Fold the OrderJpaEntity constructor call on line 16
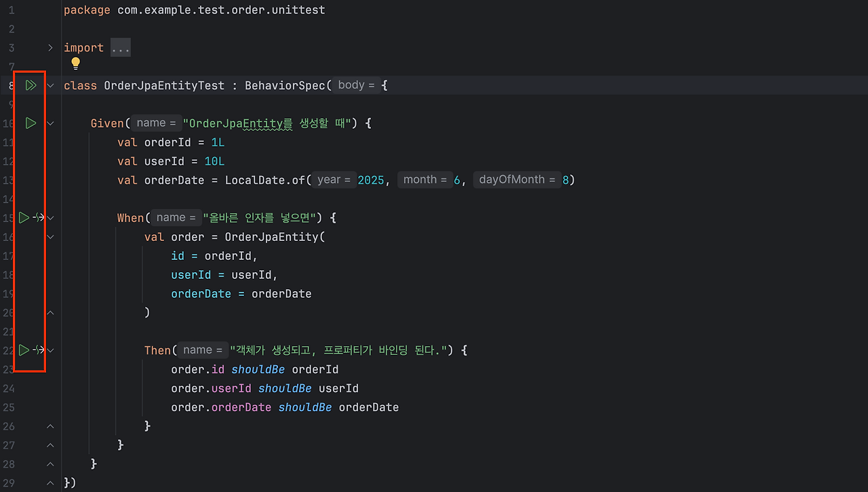Viewport: 868px width, 492px height. (x=50, y=237)
